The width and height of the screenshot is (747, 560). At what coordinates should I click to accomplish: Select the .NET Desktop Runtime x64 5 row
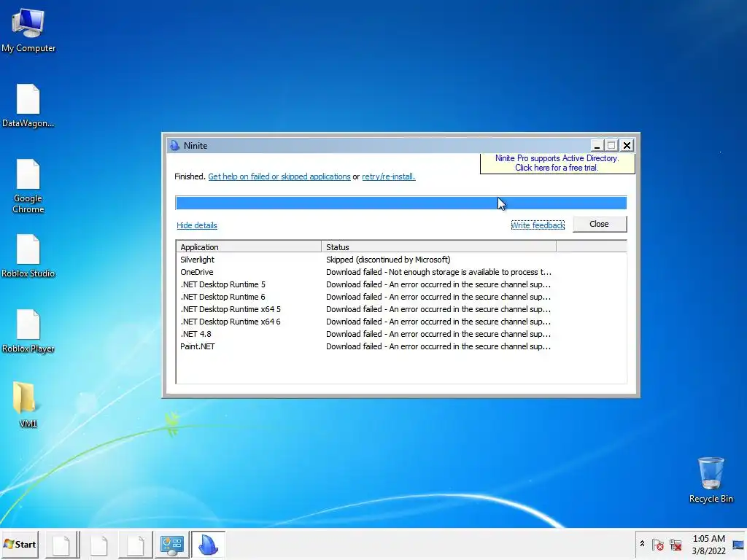(400, 309)
